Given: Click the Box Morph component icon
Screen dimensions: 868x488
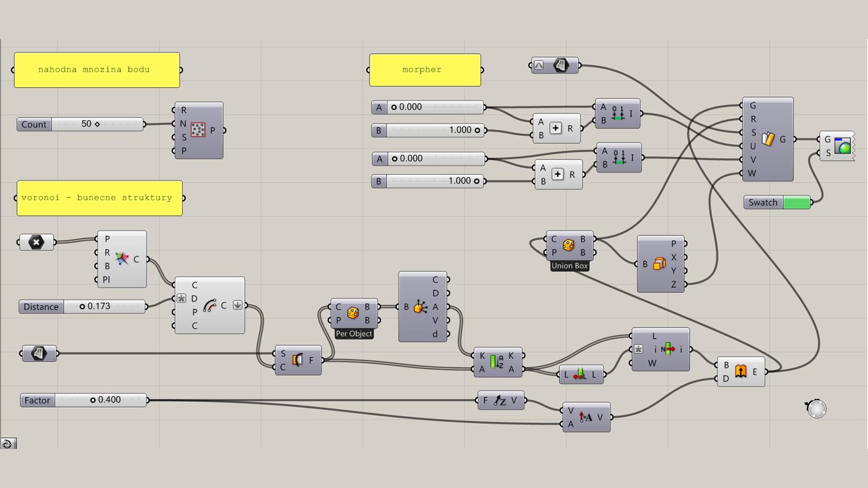Looking at the screenshot, I should click(x=768, y=139).
